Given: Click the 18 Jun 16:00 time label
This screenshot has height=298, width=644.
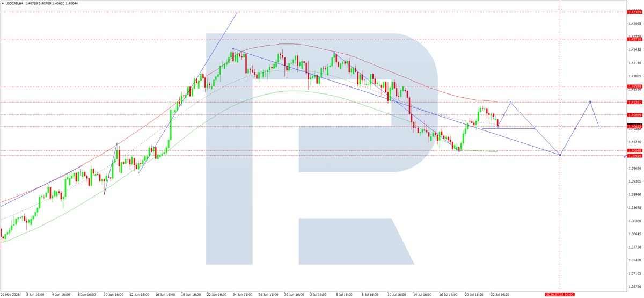Looking at the screenshot, I should pos(191,295).
